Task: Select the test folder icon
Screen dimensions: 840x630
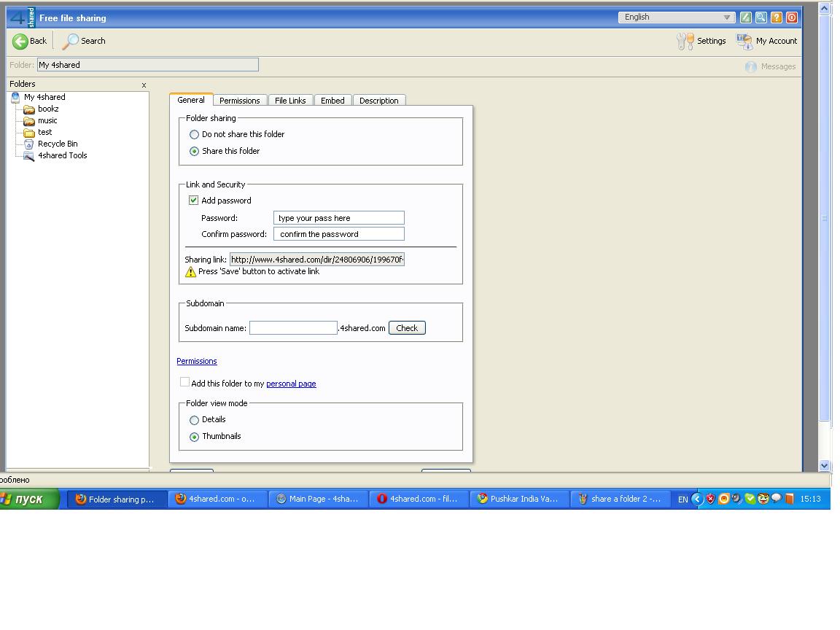Action: coord(29,132)
